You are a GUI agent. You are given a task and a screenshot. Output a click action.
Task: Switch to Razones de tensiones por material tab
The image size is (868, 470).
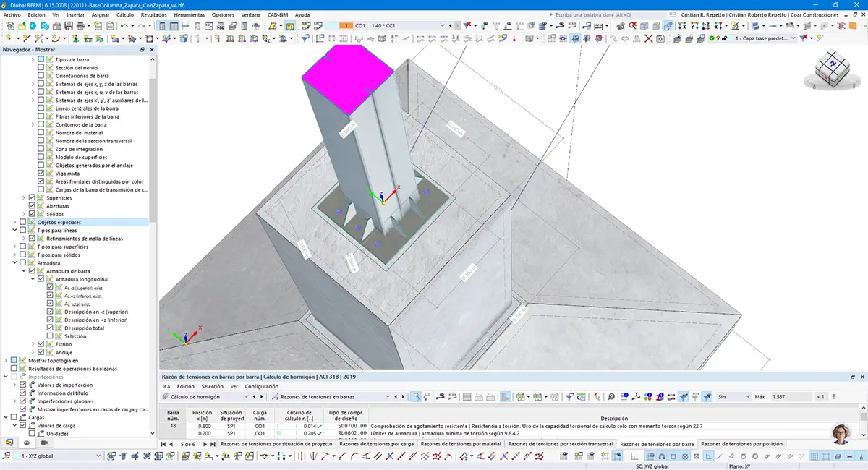pos(460,443)
